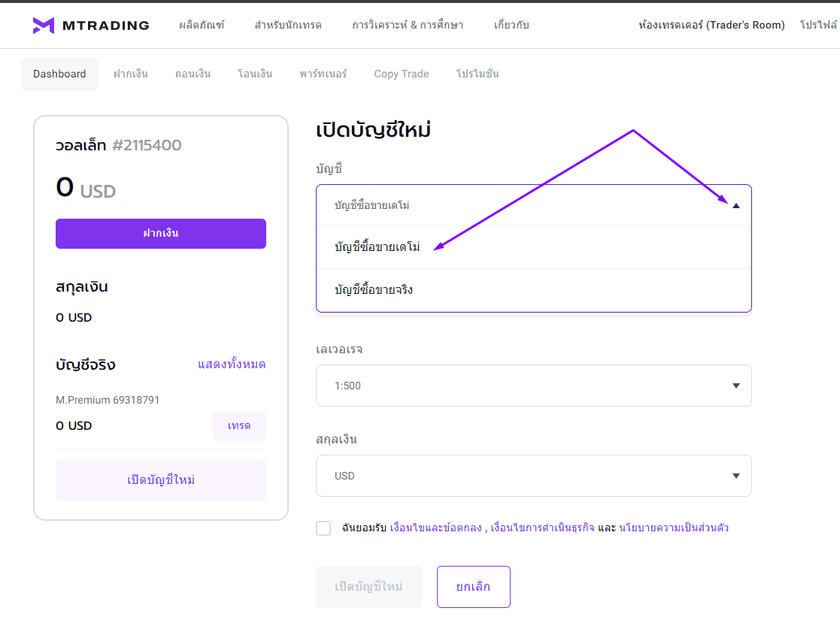Collapse the บัญชี dropdown via up arrow

coord(736,205)
